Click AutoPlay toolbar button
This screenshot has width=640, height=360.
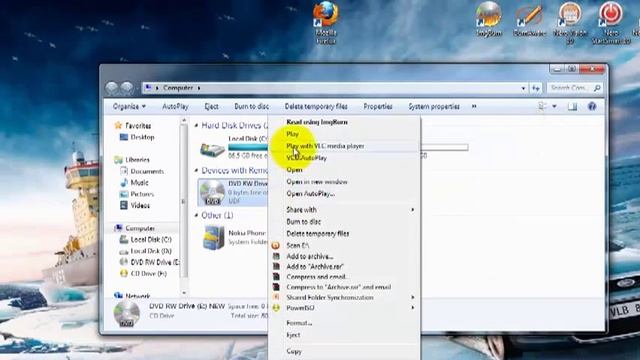click(175, 107)
